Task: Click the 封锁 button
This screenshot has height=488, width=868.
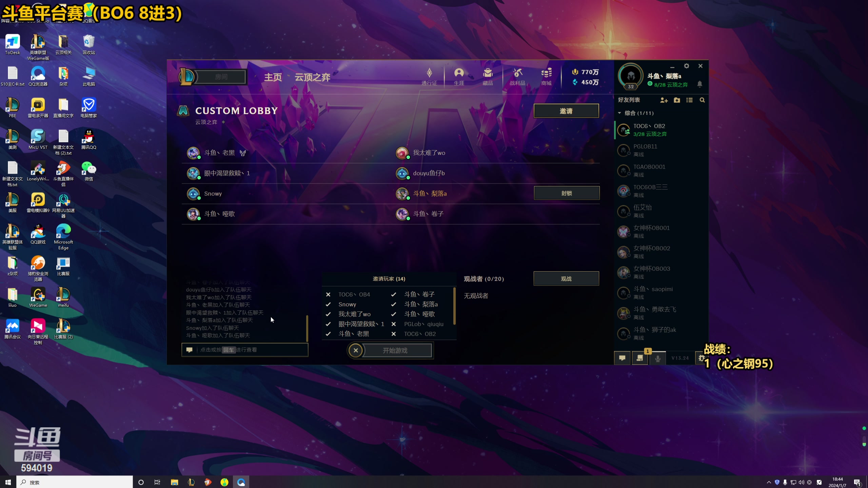Action: [x=567, y=193]
